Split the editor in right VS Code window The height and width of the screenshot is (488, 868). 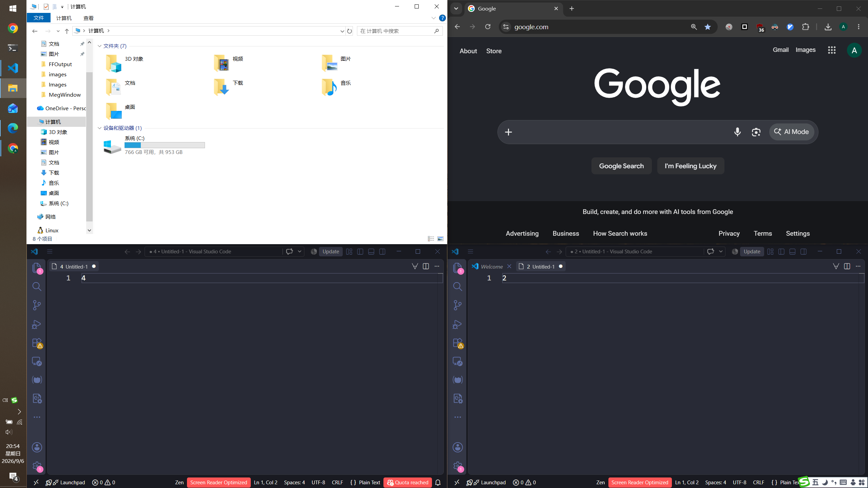847,266
